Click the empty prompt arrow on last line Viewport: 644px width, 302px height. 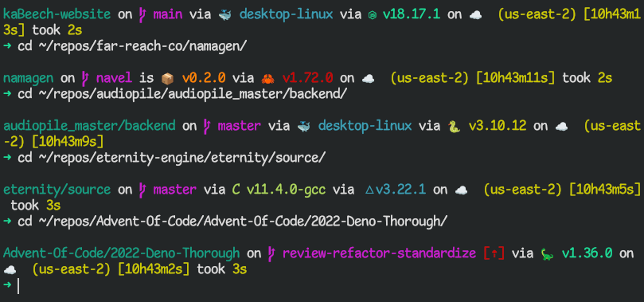pyautogui.click(x=7, y=284)
